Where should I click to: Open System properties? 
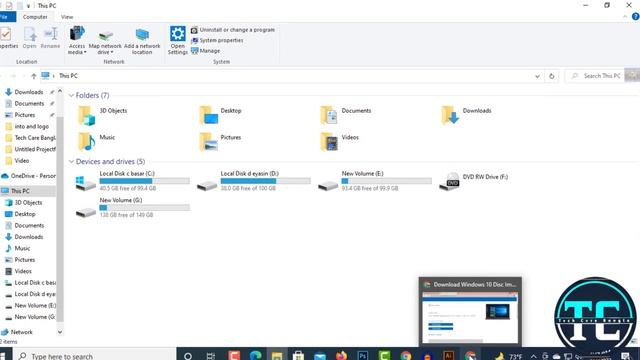[x=217, y=40]
